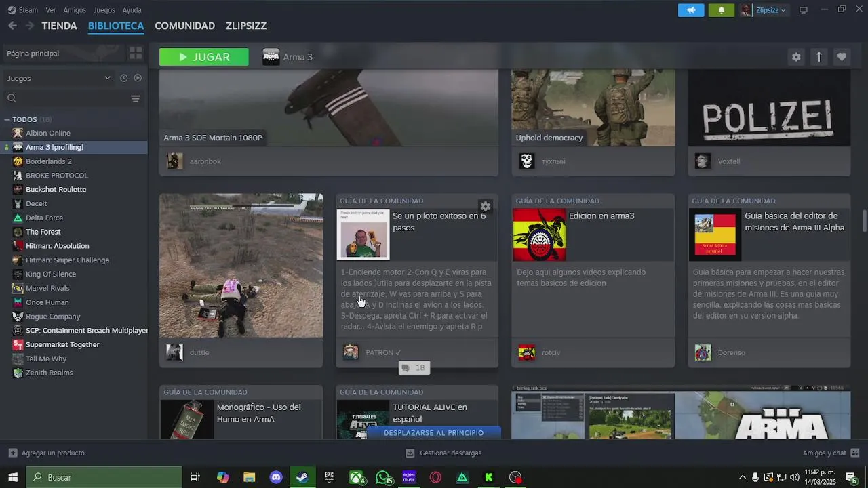
Task: Open Arma 3 SOE Mortain 1080P video
Action: pos(329,107)
